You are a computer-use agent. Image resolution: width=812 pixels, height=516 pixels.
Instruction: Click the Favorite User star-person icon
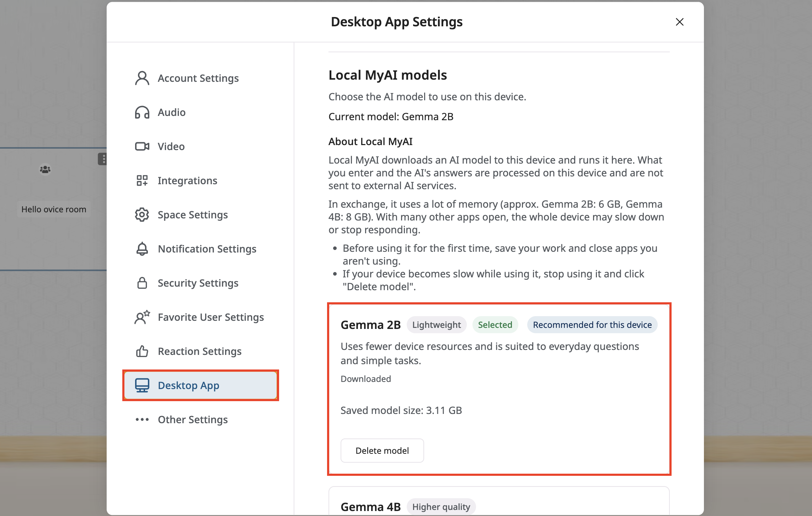coord(142,317)
